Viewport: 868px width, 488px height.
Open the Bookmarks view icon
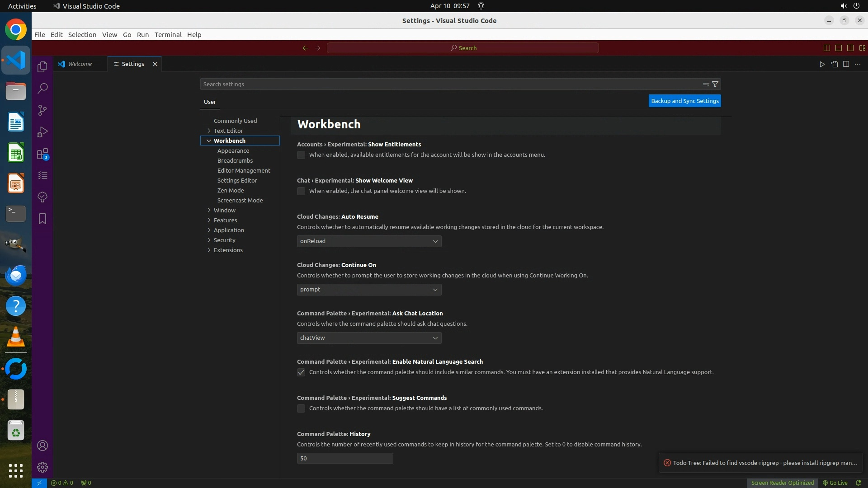[x=42, y=219]
